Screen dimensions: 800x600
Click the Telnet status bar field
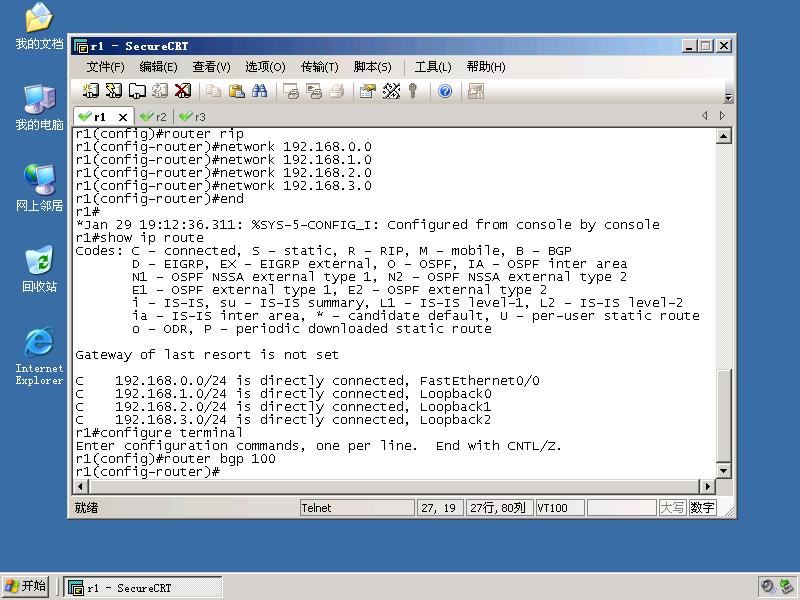357,508
